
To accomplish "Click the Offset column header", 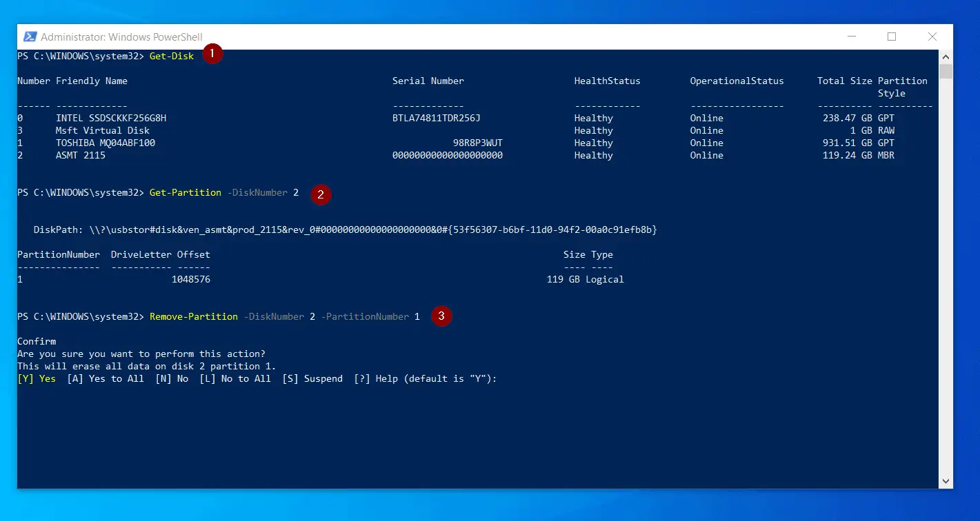I will click(194, 254).
